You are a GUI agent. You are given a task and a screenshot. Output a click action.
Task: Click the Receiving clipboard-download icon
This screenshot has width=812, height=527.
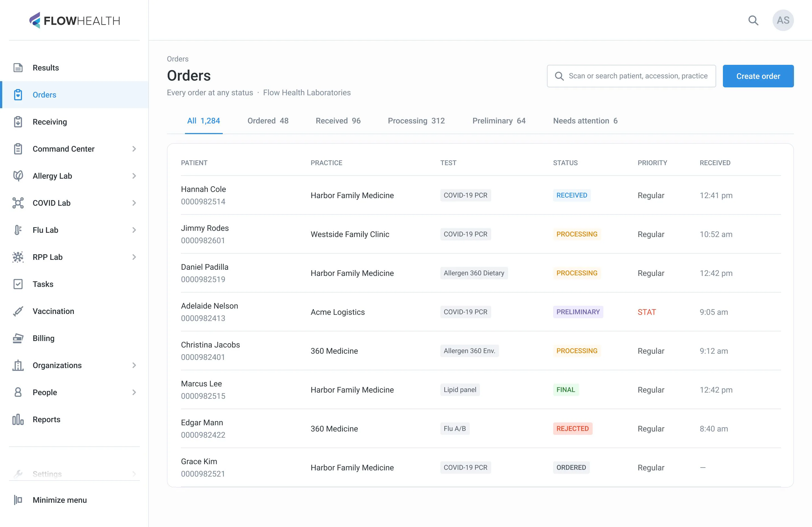[x=18, y=122]
